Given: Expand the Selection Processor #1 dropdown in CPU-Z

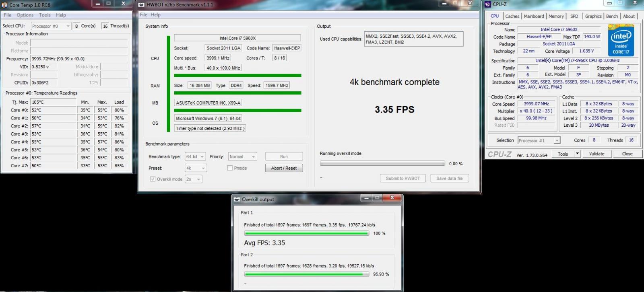Looking at the screenshot, I should (539, 140).
